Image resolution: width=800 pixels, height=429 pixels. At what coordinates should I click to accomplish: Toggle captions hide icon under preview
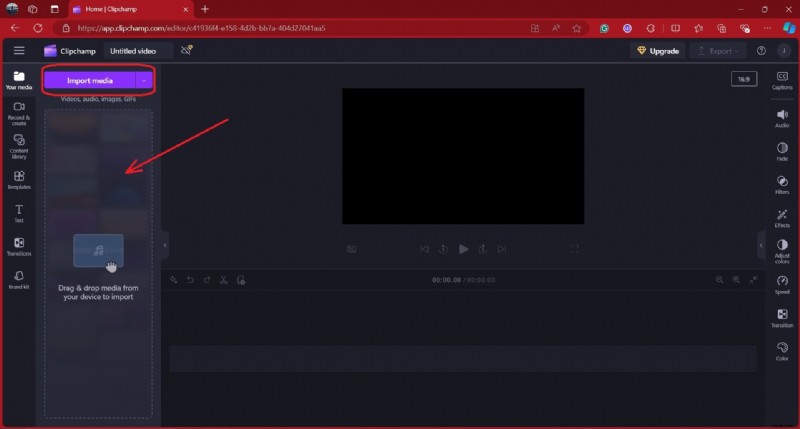[x=352, y=249]
